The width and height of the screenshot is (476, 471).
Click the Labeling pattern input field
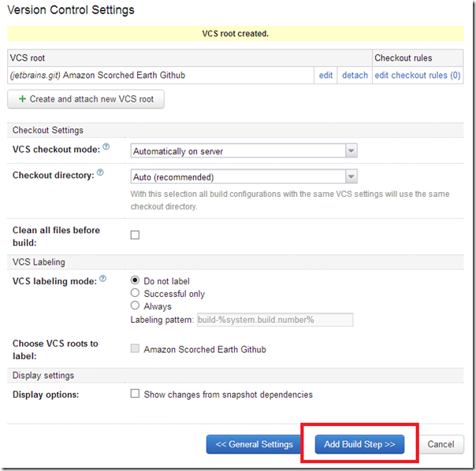click(275, 320)
